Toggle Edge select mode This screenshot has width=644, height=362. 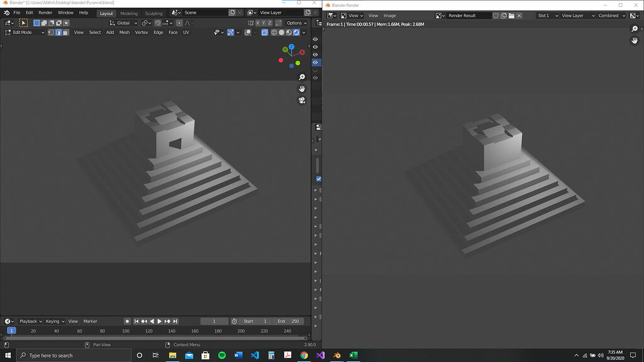(58, 33)
